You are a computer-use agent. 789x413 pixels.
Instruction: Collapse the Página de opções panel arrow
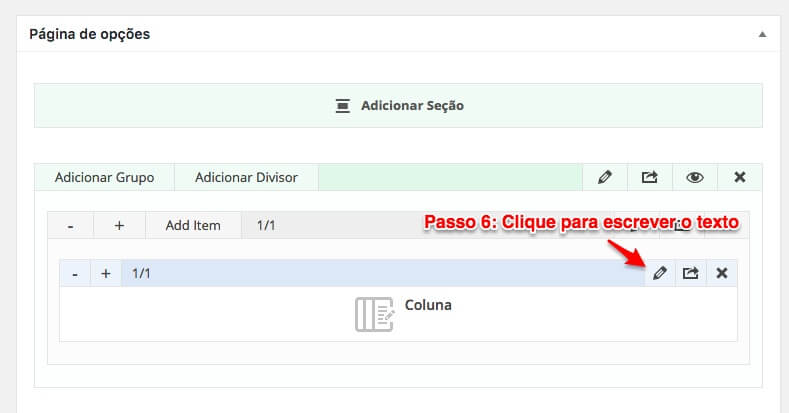click(762, 34)
